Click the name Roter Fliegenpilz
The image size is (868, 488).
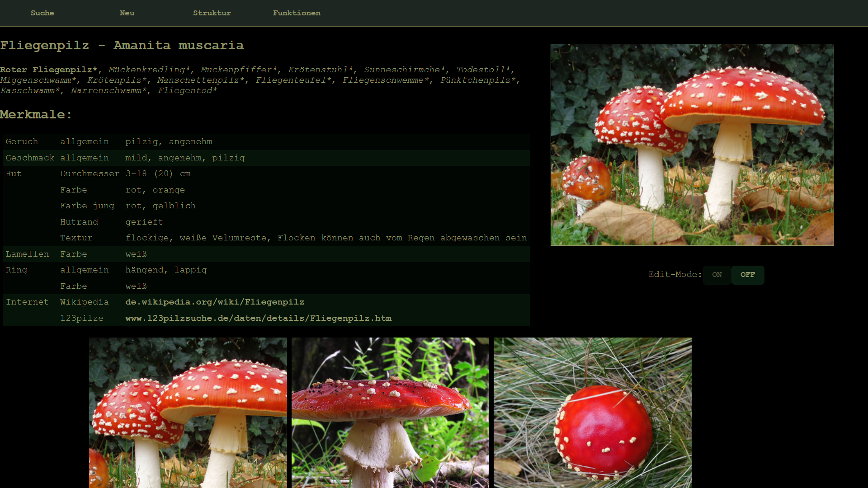(48, 70)
